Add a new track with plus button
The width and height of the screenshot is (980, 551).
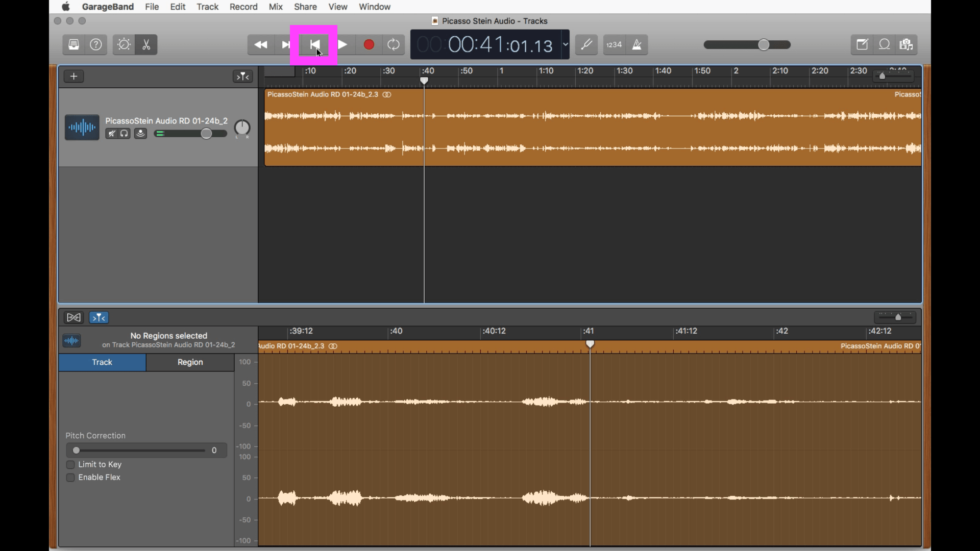click(74, 77)
